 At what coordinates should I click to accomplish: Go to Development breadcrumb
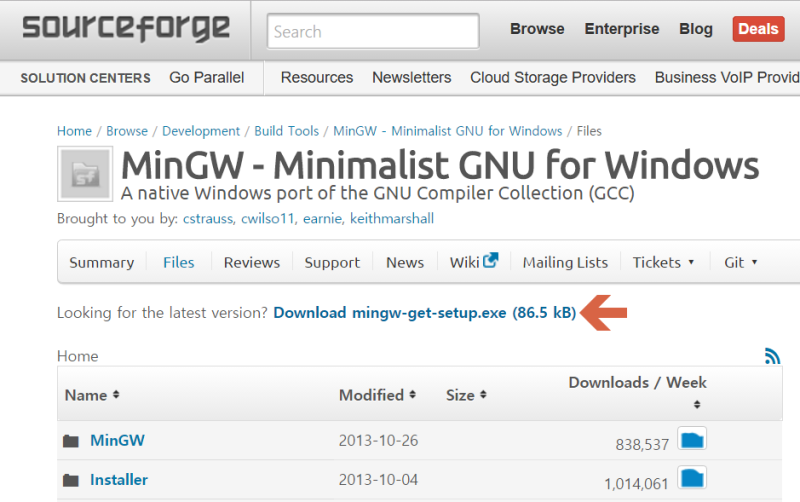tap(201, 131)
